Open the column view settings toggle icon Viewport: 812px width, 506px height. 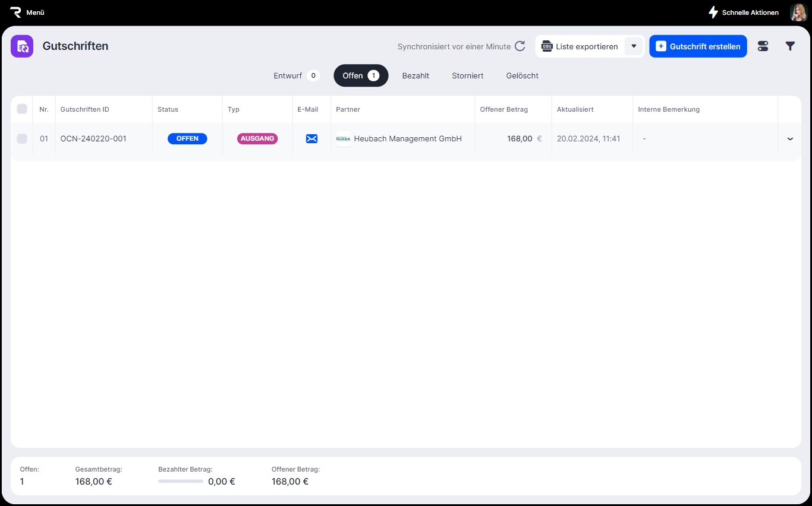coord(763,46)
